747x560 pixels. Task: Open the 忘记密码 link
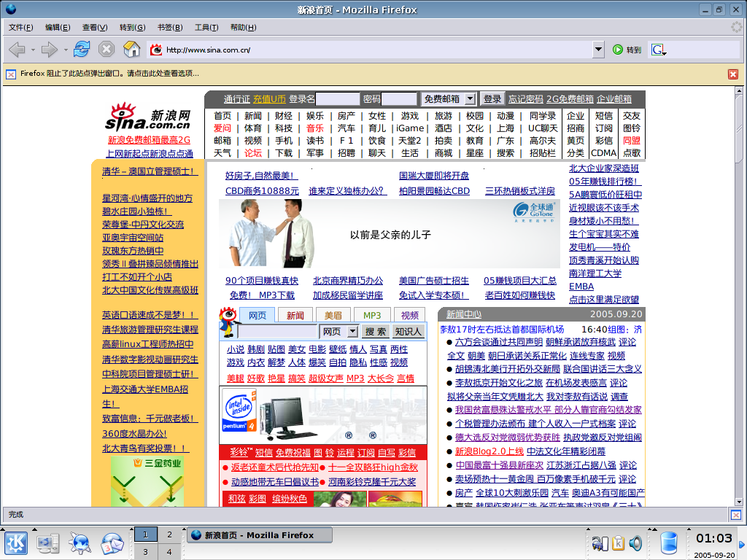[525, 98]
